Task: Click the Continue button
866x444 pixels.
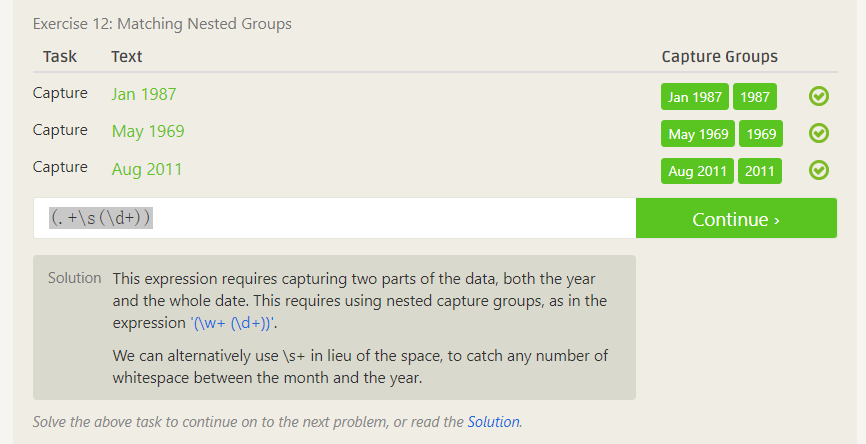Action: pyautogui.click(x=736, y=219)
